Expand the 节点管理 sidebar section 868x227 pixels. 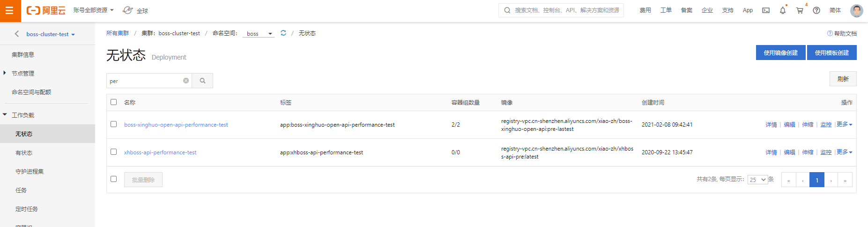[x=5, y=73]
